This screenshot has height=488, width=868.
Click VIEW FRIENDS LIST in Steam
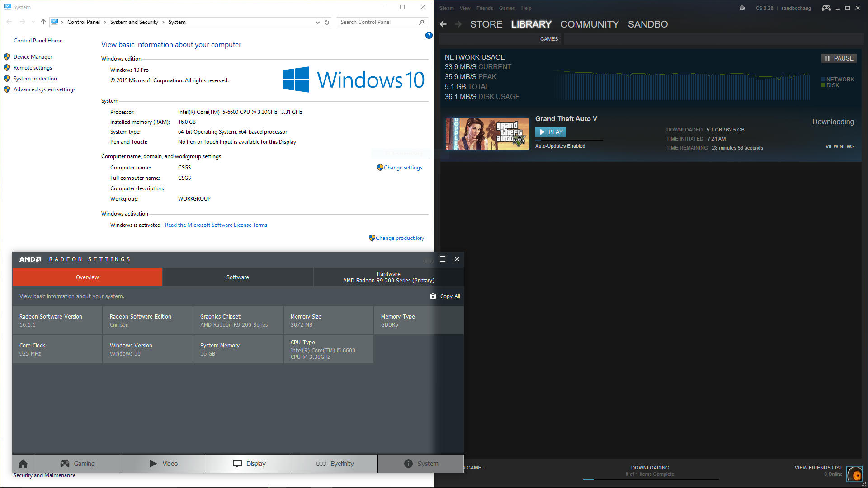[x=818, y=468]
